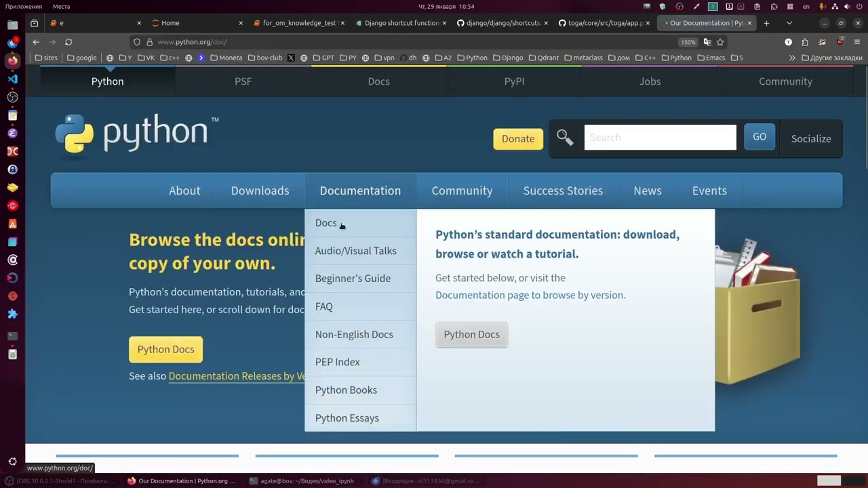This screenshot has width=868, height=488.
Task: Open the Socialize dropdown menu
Action: pos(811,138)
